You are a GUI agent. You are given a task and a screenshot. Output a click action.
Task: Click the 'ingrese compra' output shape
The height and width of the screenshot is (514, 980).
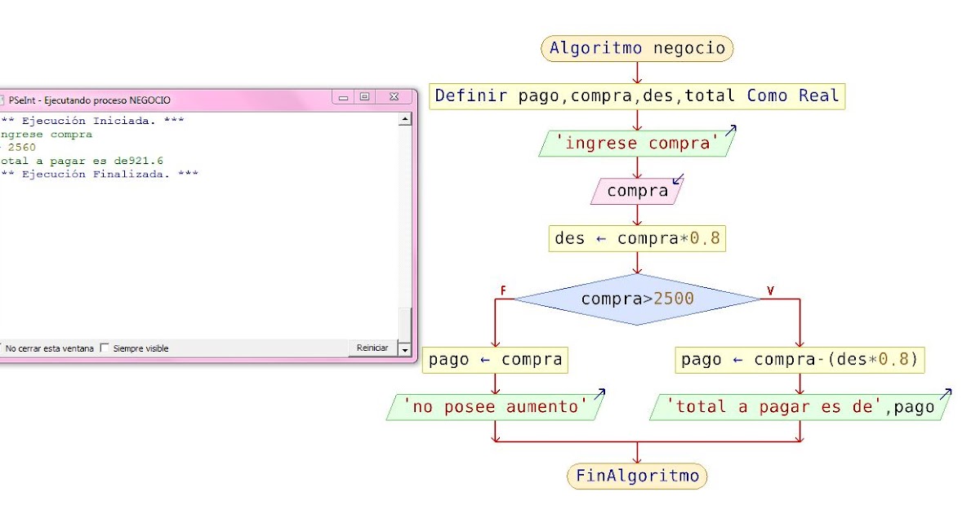coord(637,142)
